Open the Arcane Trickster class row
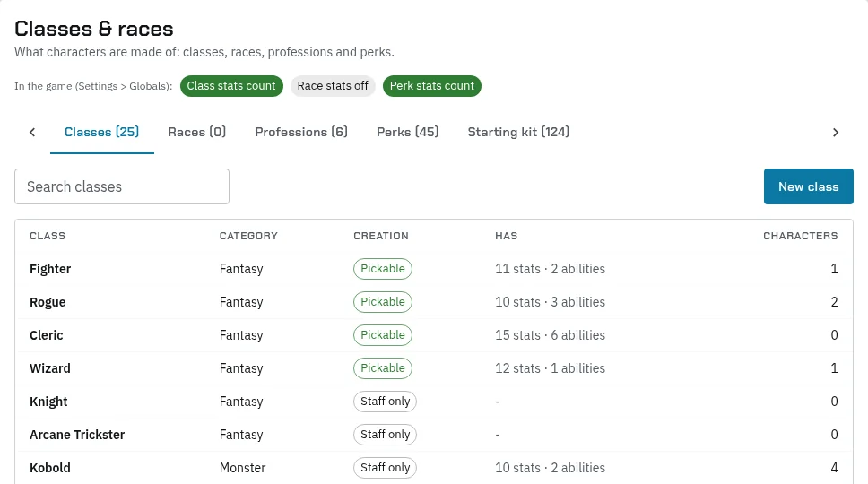 [x=434, y=435]
